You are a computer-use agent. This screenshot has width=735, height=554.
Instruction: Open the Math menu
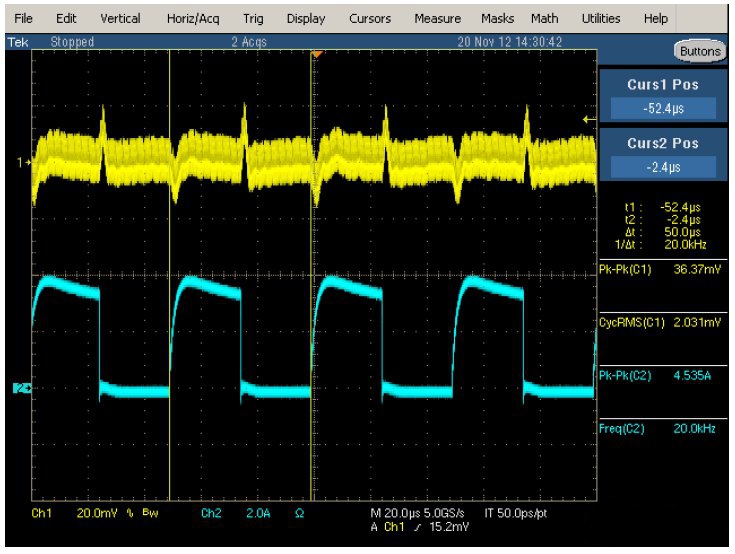point(544,18)
